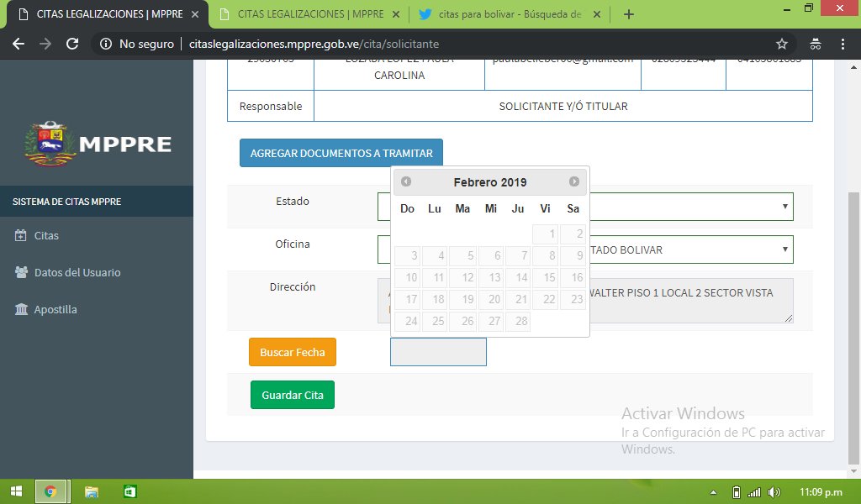The height and width of the screenshot is (504, 861).
Task: Click the battery tray icon
Action: point(737,492)
